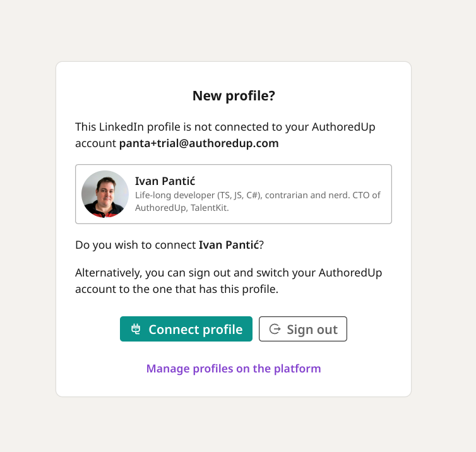476x452 pixels.
Task: Click the Sign out button
Action: tap(302, 329)
